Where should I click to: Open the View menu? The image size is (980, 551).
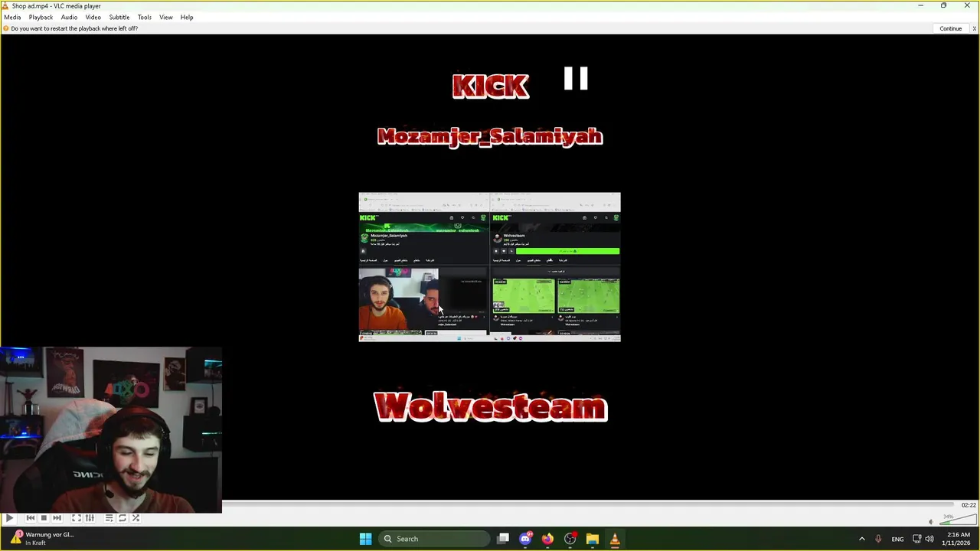pyautogui.click(x=165, y=17)
